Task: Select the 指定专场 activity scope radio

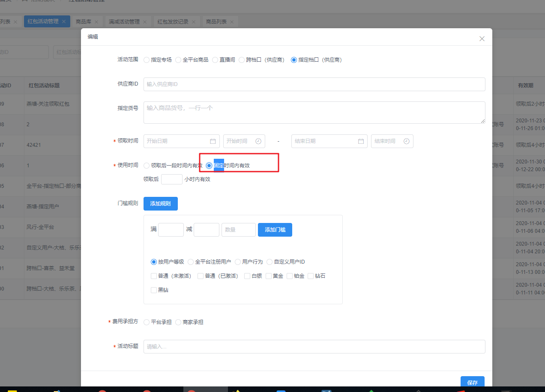Action: pyautogui.click(x=147, y=60)
